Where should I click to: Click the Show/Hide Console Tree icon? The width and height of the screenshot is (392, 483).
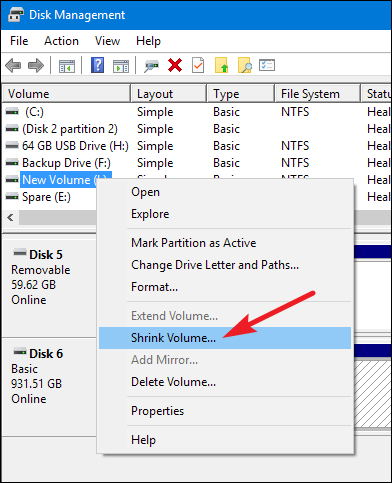(x=67, y=66)
